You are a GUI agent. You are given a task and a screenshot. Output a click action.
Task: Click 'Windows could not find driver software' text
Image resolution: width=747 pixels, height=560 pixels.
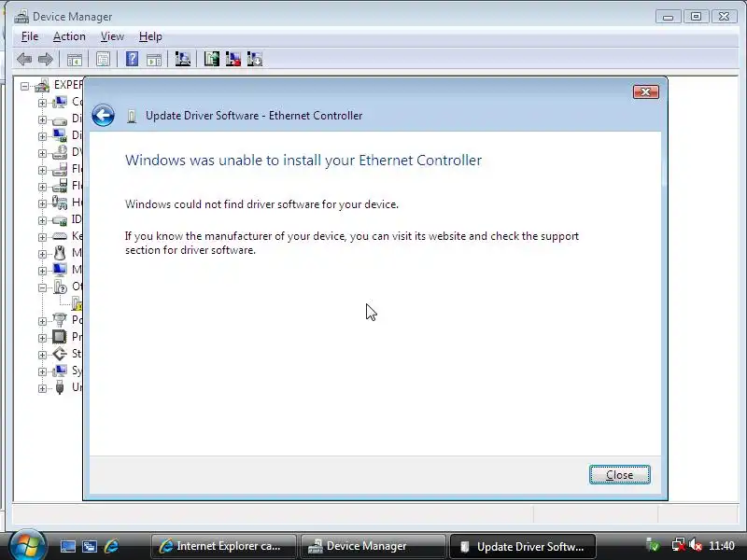261,204
